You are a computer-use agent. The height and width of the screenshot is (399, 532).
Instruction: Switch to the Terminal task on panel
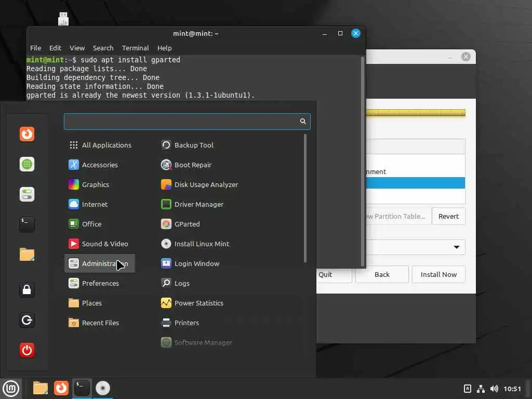[x=82, y=388]
